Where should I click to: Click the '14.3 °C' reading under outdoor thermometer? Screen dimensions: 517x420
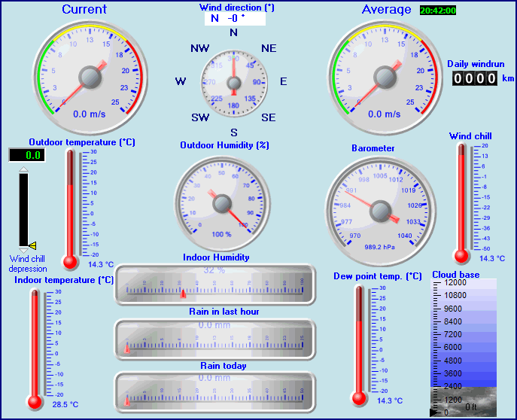tap(101, 264)
